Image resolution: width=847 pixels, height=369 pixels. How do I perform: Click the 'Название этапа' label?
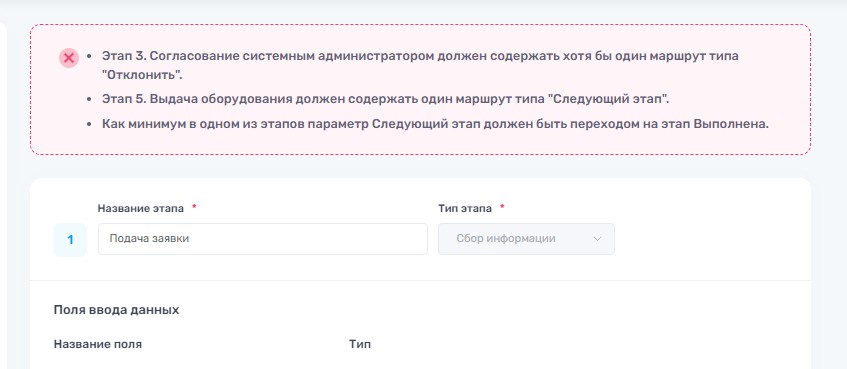pyautogui.click(x=140, y=208)
